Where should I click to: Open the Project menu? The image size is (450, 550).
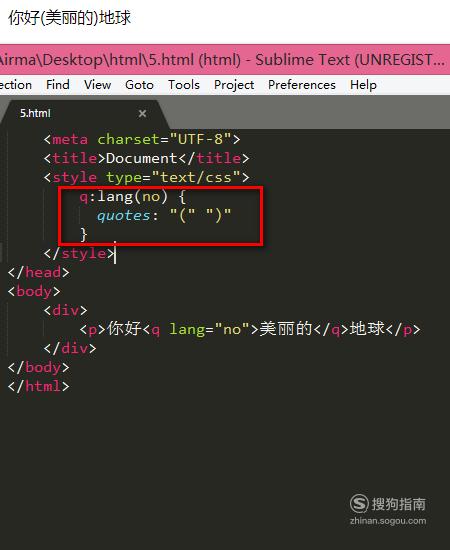234,85
